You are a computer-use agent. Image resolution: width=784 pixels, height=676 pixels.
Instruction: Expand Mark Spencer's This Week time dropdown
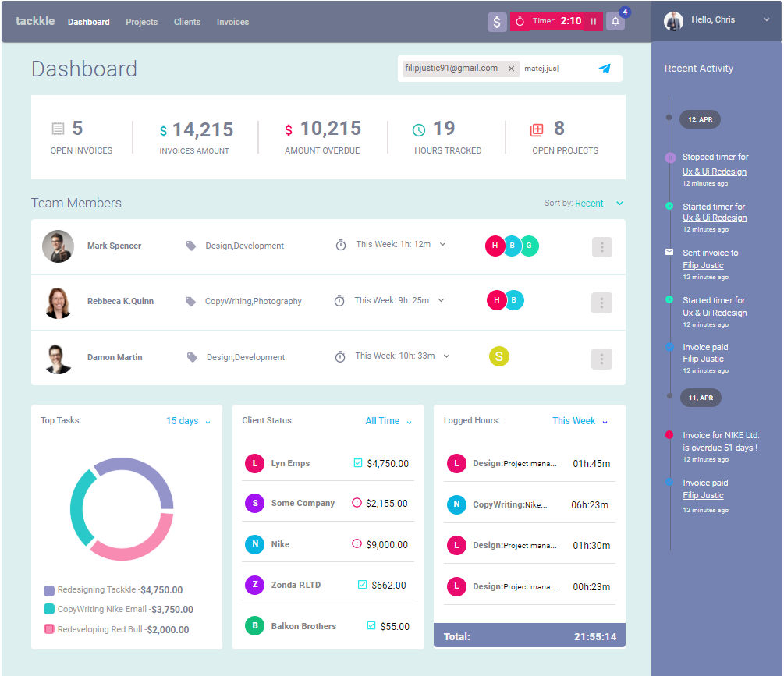point(442,244)
